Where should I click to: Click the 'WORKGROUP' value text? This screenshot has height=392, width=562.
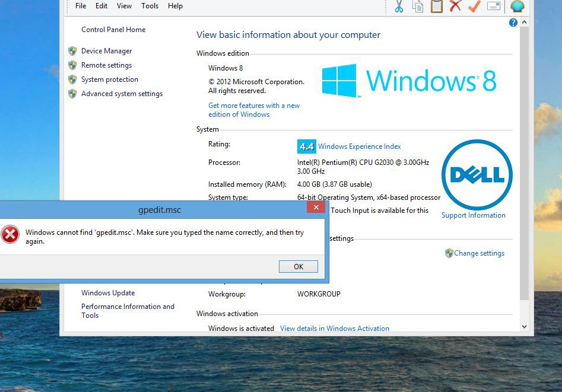[319, 294]
